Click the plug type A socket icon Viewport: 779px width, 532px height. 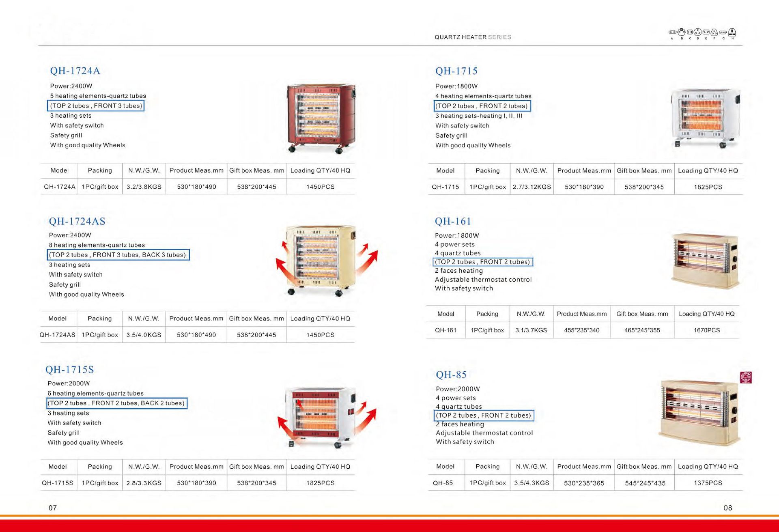(x=672, y=32)
